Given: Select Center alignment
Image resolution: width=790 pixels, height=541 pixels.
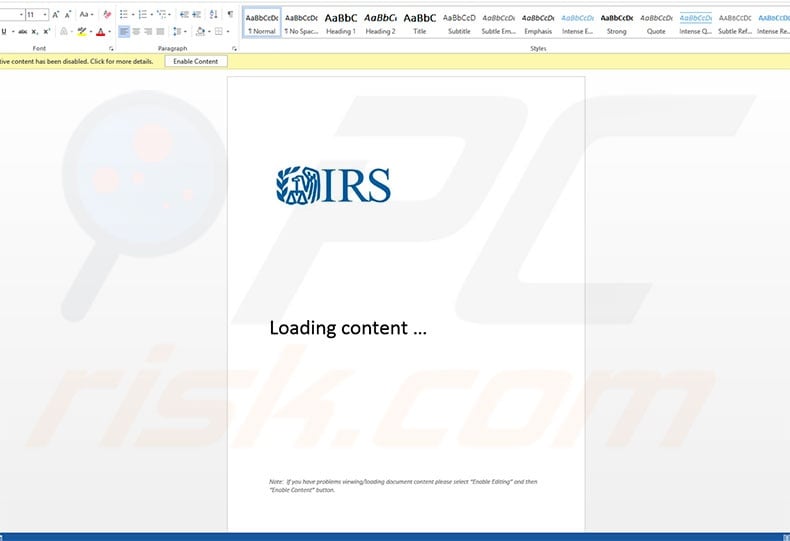Looking at the screenshot, I should pos(136,32).
